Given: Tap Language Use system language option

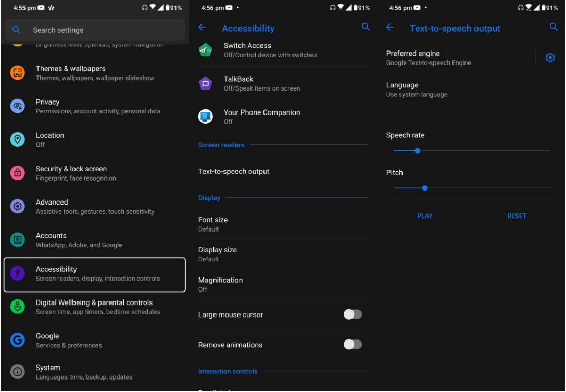Looking at the screenshot, I should point(470,90).
